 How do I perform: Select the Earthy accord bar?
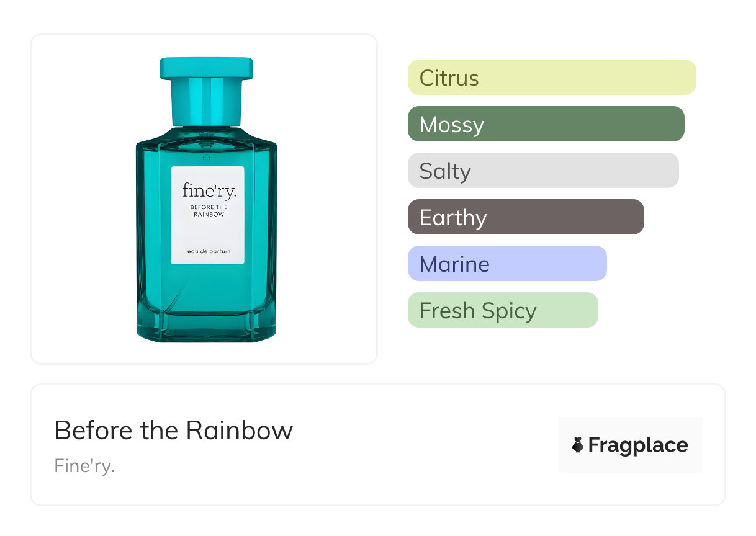pyautogui.click(x=525, y=217)
